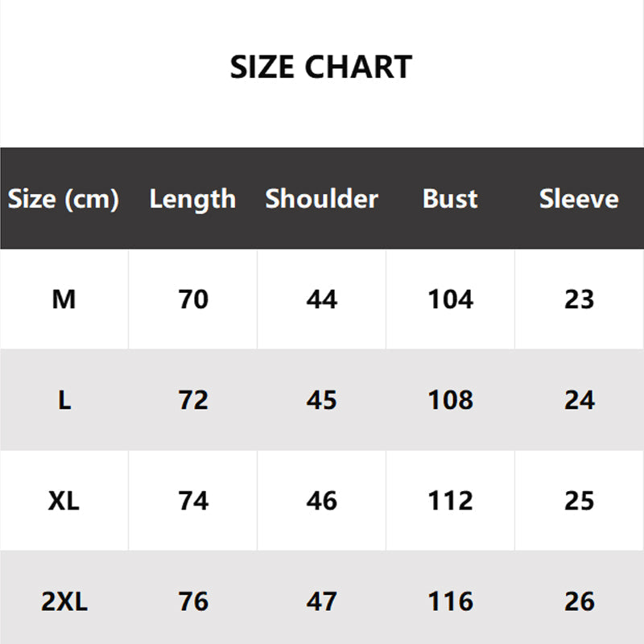The height and width of the screenshot is (644, 644).
Task: Select the 2XL sleeve value 26
Action: click(579, 601)
